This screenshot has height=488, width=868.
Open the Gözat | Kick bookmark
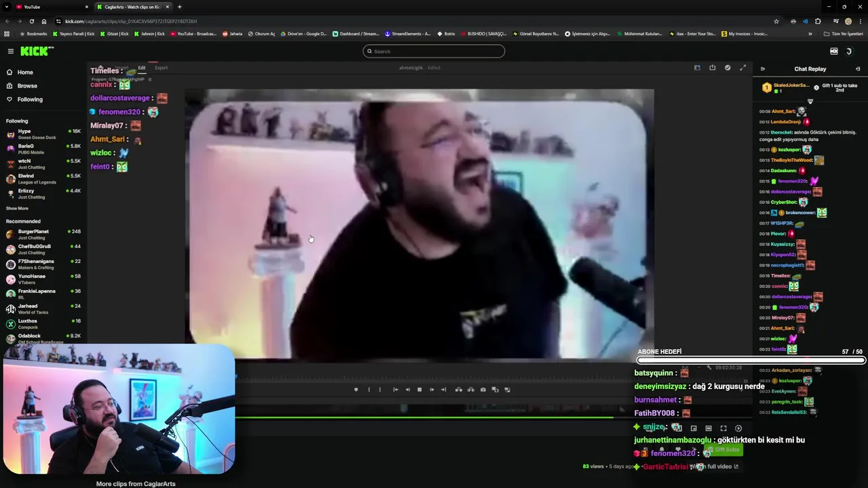click(x=115, y=34)
